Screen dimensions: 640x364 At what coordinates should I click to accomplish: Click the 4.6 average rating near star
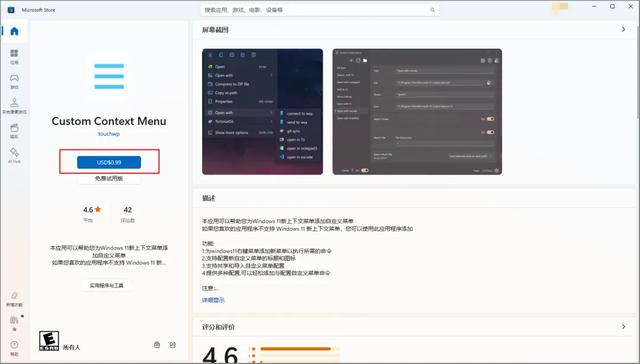tap(88, 210)
